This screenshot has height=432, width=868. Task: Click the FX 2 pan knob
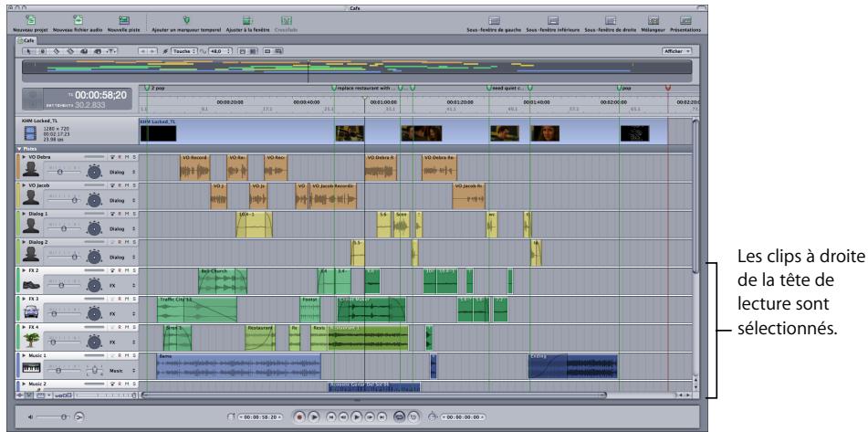click(x=95, y=285)
